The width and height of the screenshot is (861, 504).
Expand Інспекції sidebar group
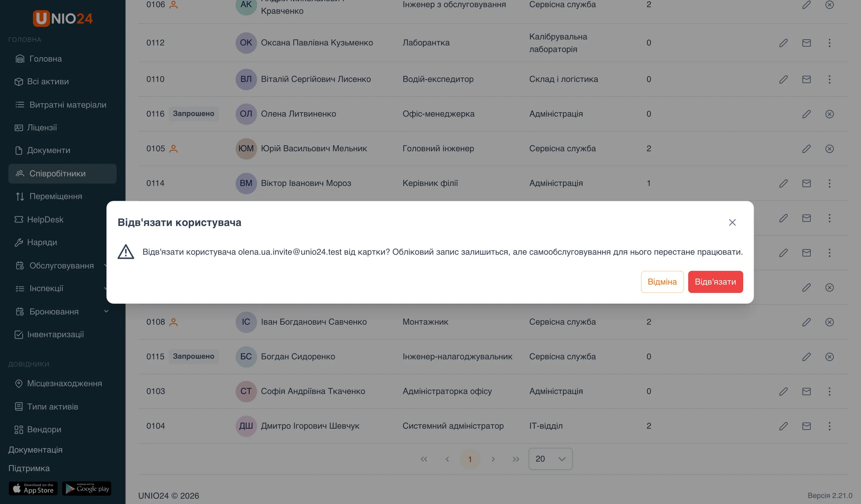[62, 288]
